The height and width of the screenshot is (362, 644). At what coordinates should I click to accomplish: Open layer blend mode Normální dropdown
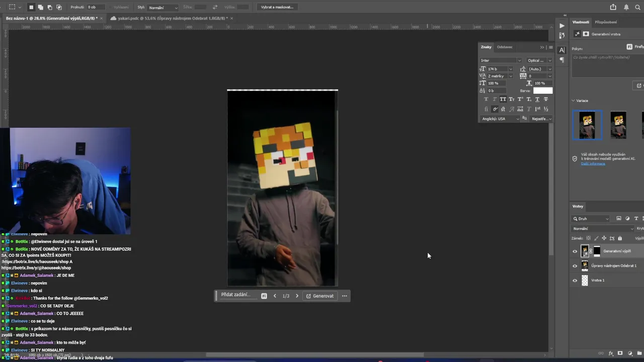(603, 229)
